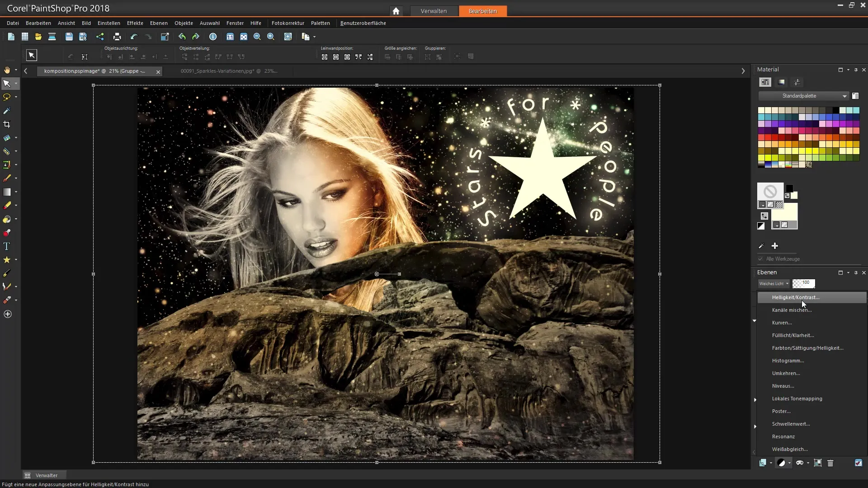Open the Datei menu

pos(13,23)
